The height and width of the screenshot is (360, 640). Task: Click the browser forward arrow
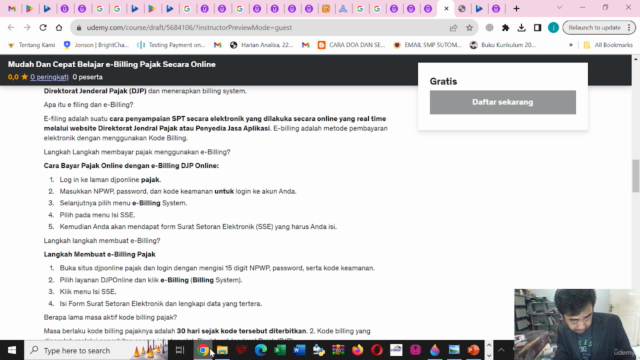[27, 28]
